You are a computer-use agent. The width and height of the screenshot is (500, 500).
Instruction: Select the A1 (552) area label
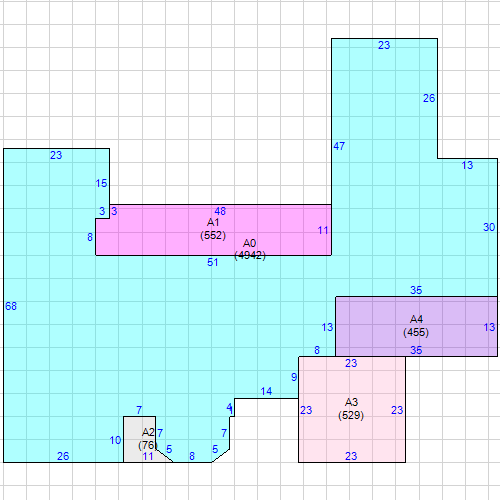213,229
